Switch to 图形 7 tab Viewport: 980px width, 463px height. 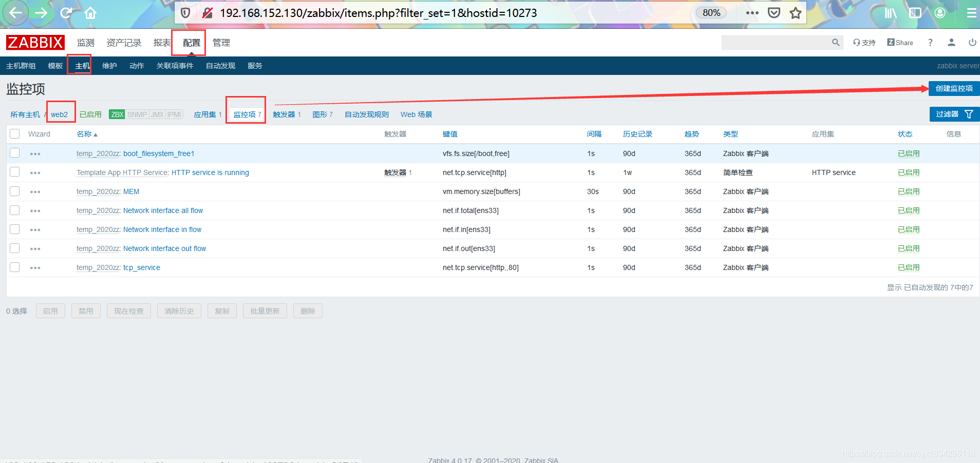[x=323, y=114]
